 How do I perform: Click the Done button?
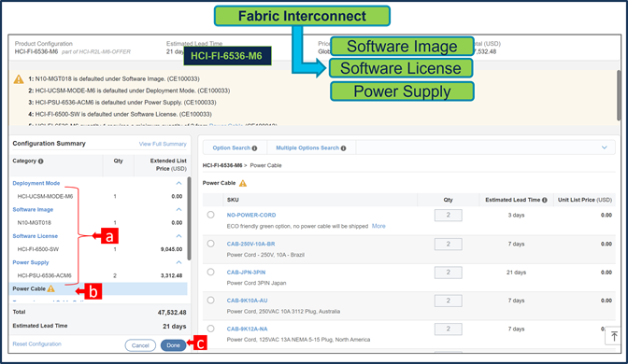point(174,345)
